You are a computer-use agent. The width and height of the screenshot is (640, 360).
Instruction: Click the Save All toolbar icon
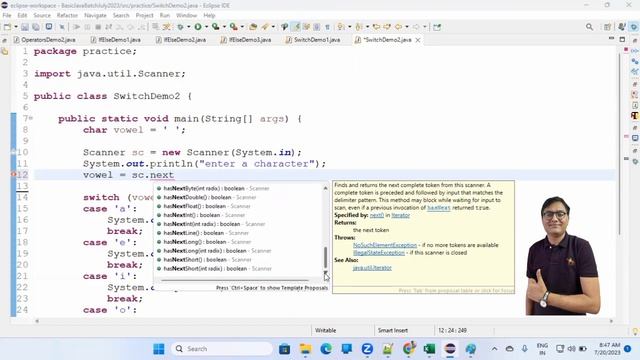(36, 27)
